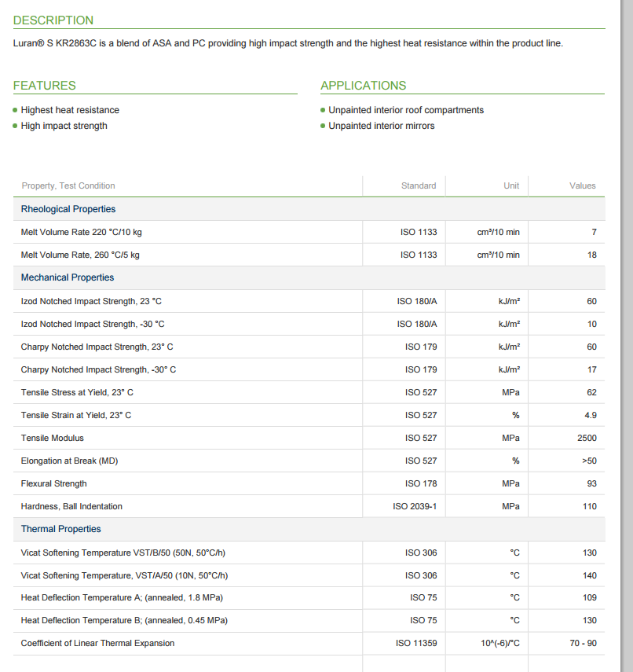
Task: Select the Unit column header
Action: [x=511, y=185]
